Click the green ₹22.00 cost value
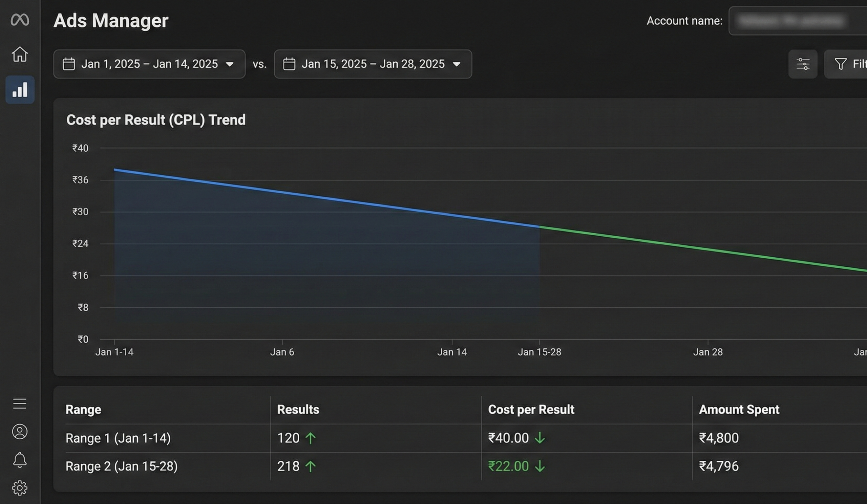 (x=508, y=466)
